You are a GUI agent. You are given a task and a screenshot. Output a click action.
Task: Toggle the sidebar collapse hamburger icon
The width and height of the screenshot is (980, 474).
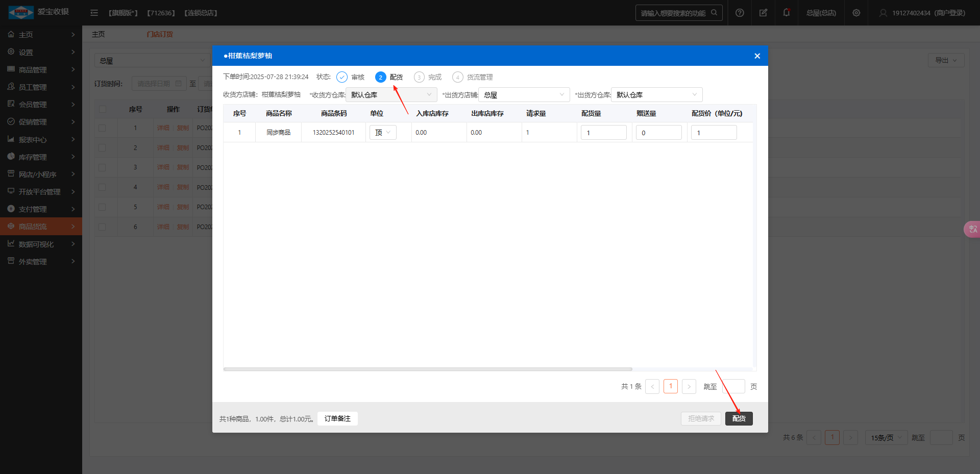94,13
